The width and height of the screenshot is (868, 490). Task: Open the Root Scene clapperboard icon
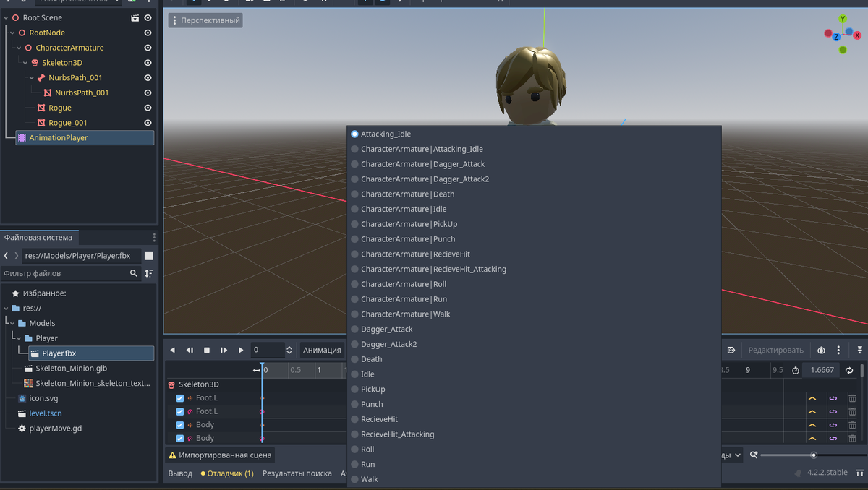(x=135, y=17)
